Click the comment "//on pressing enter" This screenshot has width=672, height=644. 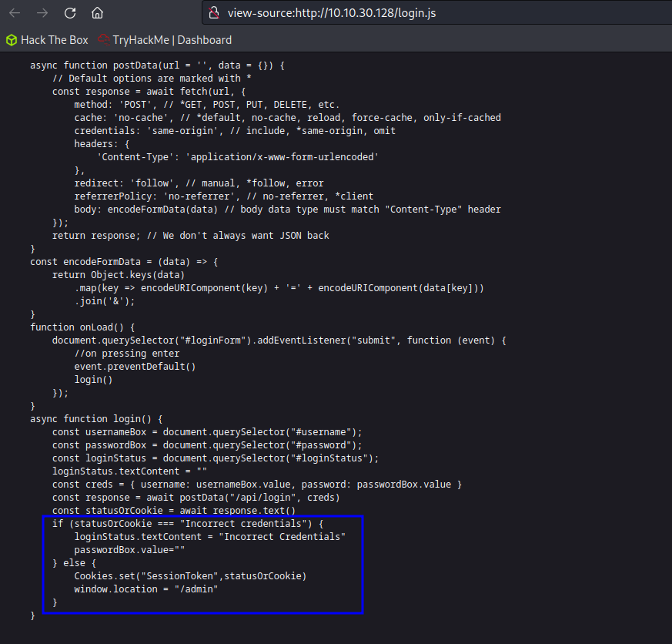127,354
